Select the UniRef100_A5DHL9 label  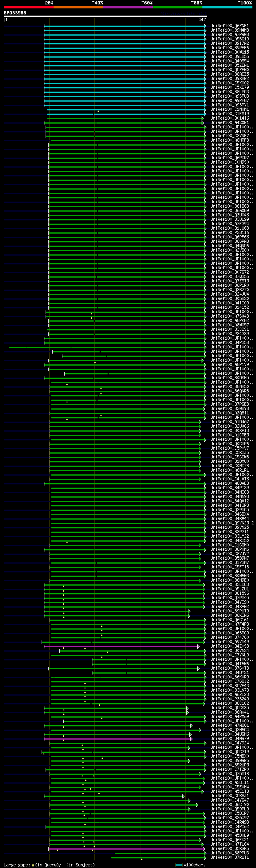[230, 836]
